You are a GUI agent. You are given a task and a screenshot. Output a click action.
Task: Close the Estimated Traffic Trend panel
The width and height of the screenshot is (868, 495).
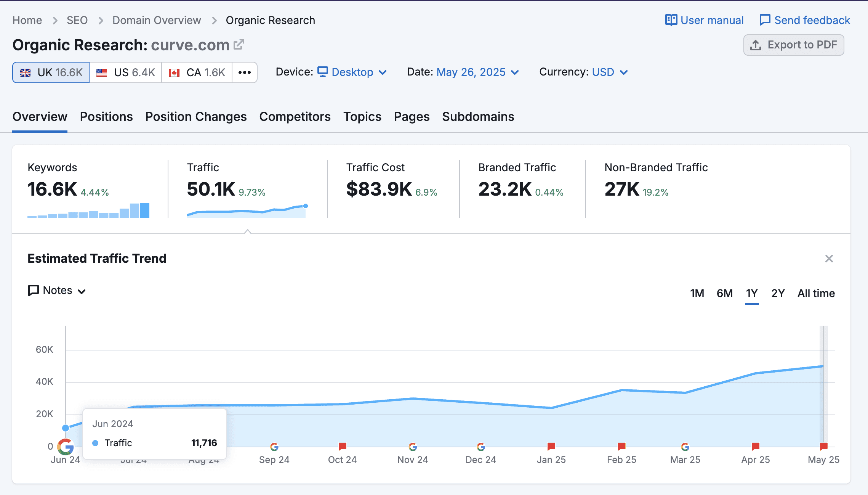point(829,259)
